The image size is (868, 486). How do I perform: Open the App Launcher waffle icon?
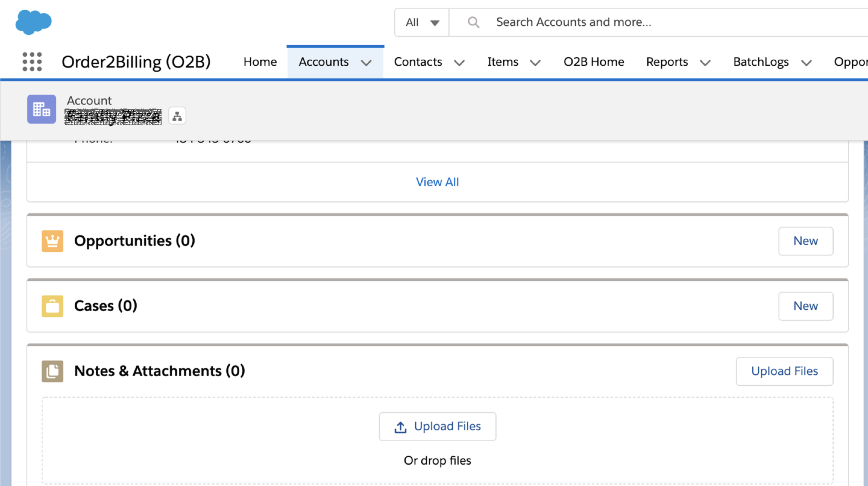pos(32,62)
